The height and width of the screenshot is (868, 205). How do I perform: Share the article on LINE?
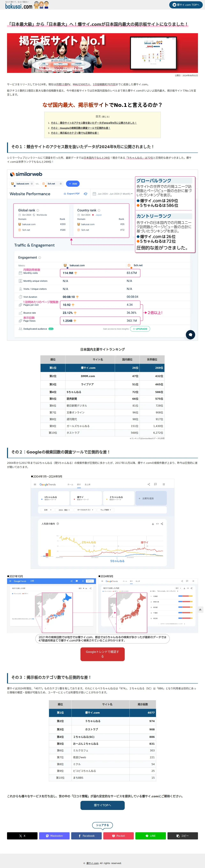[151, 836]
